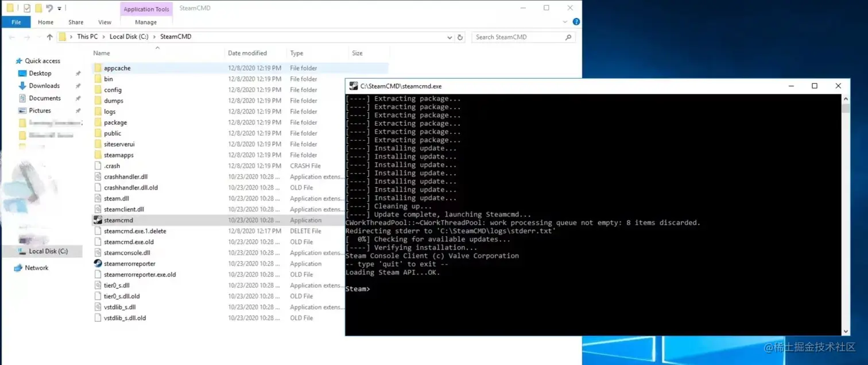The width and height of the screenshot is (868, 365).
Task: Select the config folder
Action: pyautogui.click(x=113, y=90)
